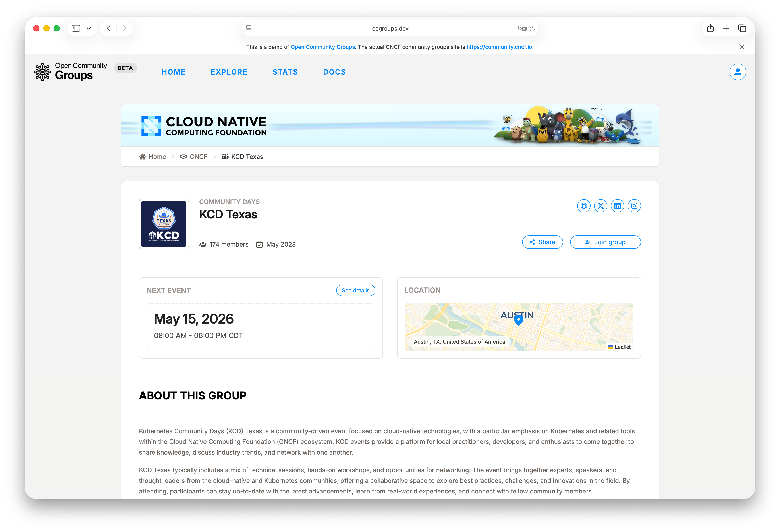This screenshot has width=780, height=532.
Task: Open a new tab with plus icon
Action: point(726,29)
